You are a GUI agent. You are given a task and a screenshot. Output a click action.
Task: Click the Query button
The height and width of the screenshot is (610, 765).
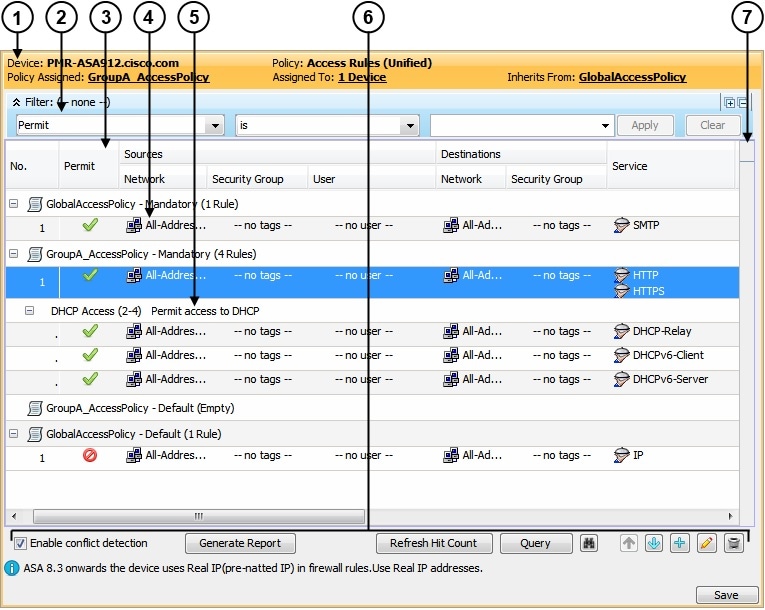click(536, 543)
